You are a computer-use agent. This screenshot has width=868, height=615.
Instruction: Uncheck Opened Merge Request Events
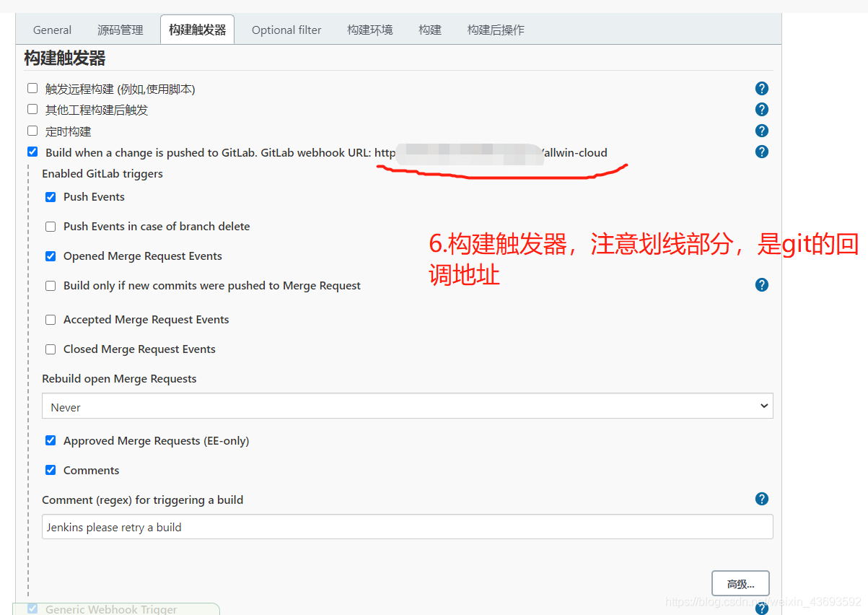click(51, 256)
